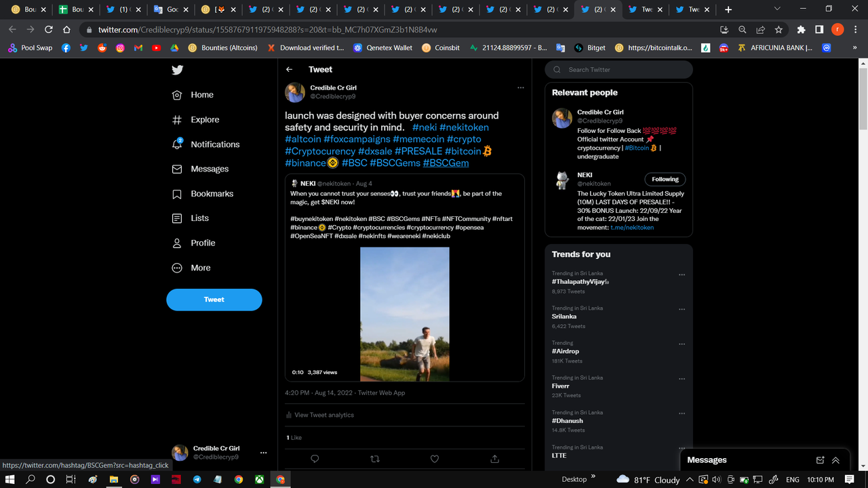Retweet using the retweet icon
This screenshot has height=488, width=868.
(374, 459)
